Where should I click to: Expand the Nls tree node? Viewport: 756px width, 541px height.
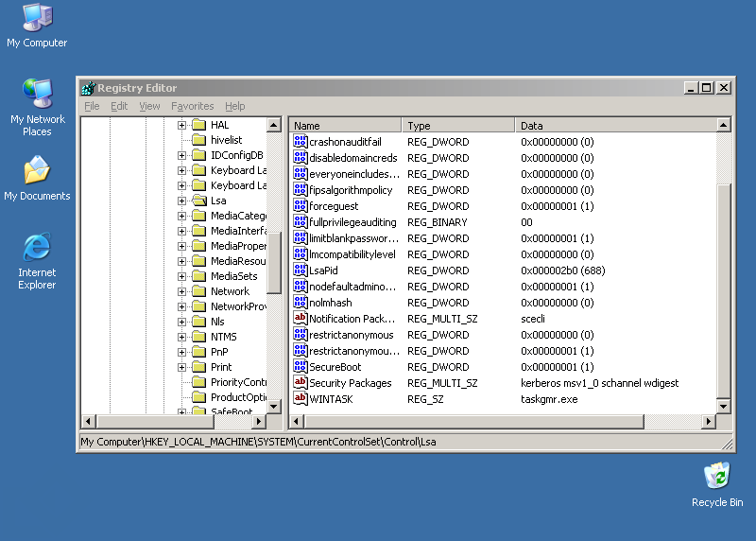point(181,322)
